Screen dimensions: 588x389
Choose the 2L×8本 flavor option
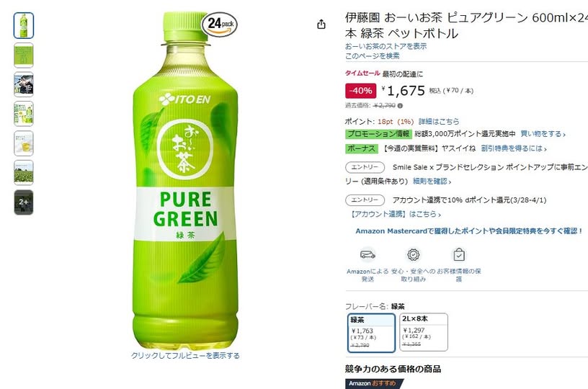[x=424, y=332]
